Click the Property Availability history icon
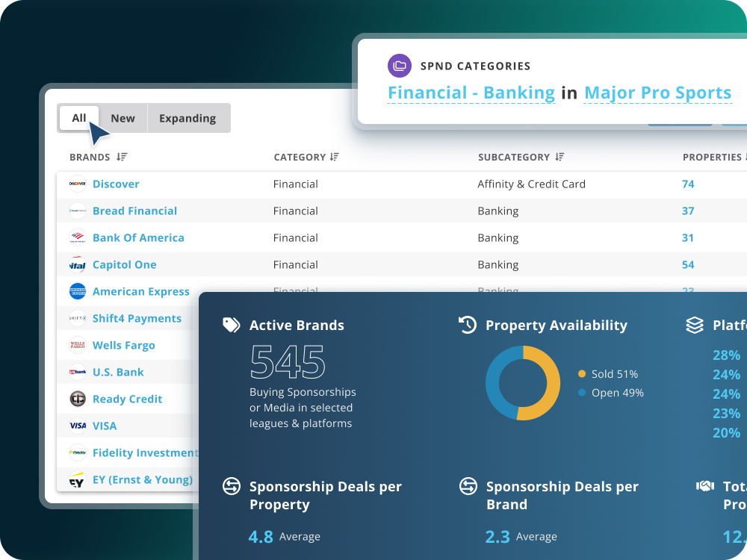This screenshot has width=747, height=560. pos(468,325)
